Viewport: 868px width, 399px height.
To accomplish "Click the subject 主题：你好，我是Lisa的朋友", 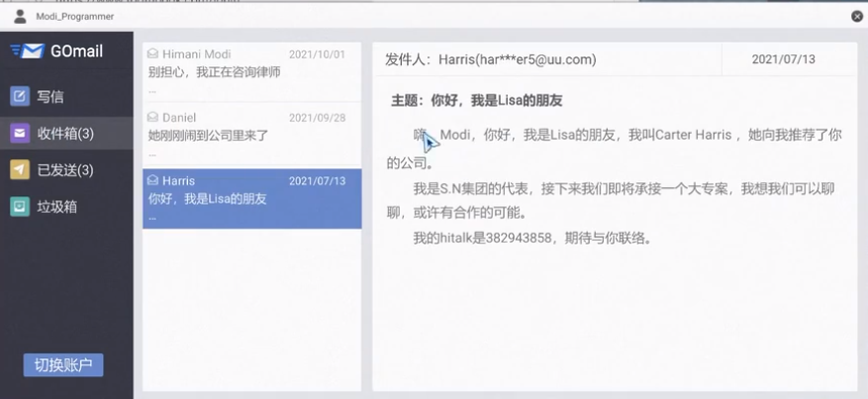I will 477,100.
